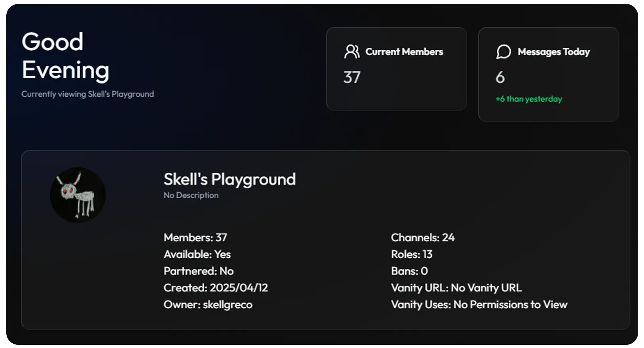Open the Messages Today stat card

pyautogui.click(x=548, y=74)
